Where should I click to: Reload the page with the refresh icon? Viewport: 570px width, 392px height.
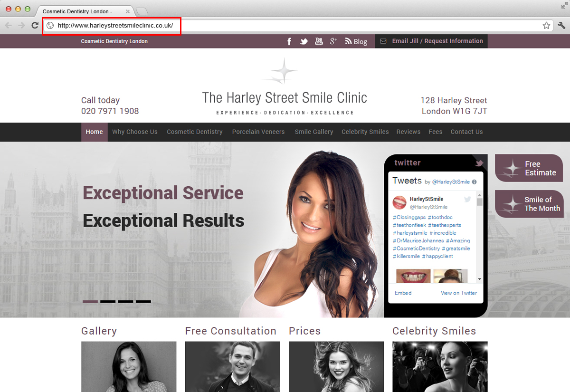coord(35,26)
